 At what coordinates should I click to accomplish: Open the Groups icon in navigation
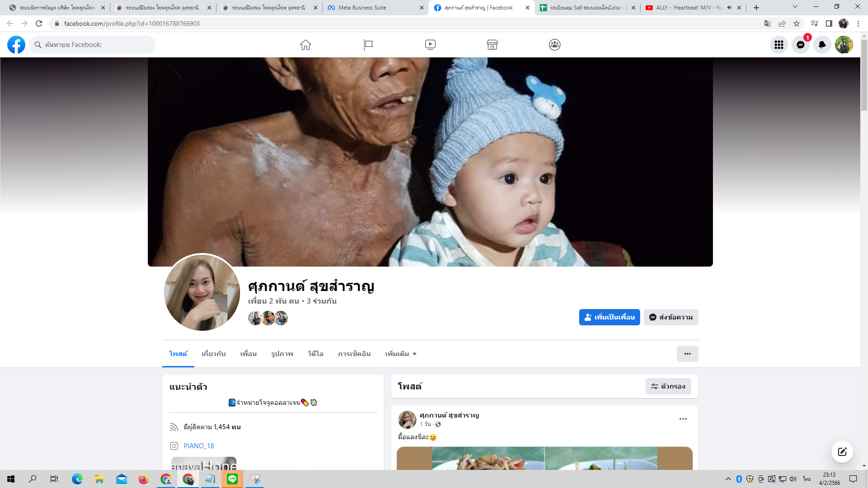pos(555,45)
